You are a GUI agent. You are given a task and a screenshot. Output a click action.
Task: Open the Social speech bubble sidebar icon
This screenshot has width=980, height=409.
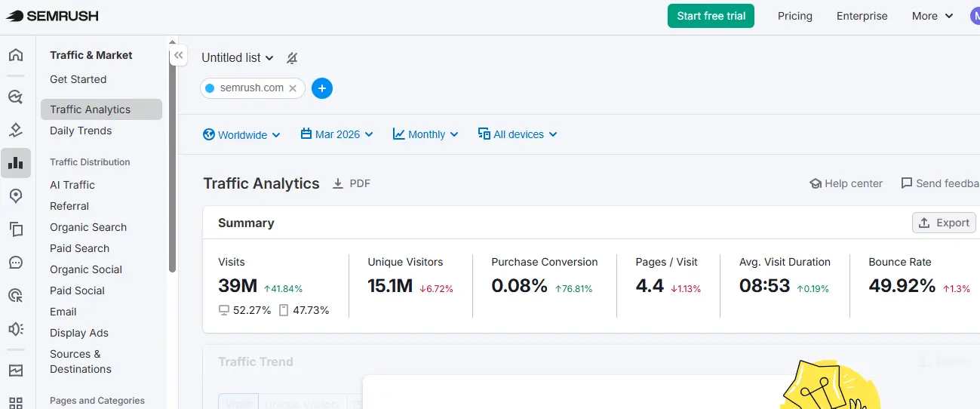pos(16,263)
